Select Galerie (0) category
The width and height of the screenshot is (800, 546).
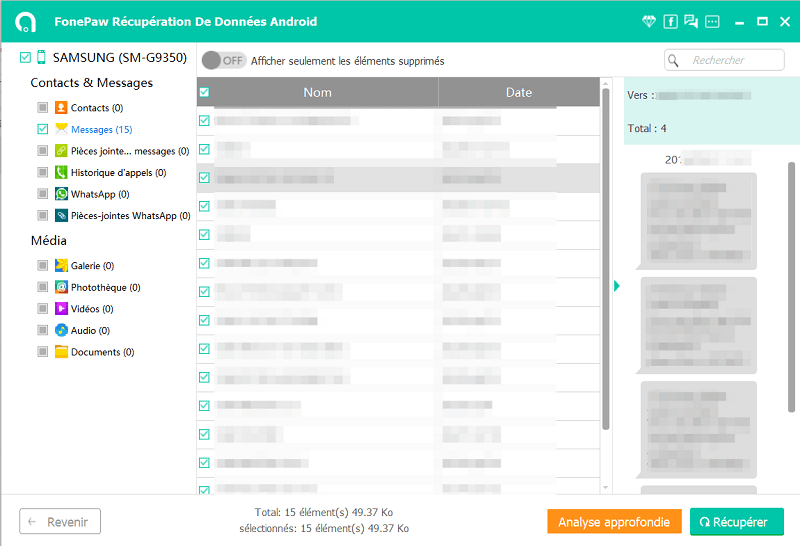(x=92, y=265)
